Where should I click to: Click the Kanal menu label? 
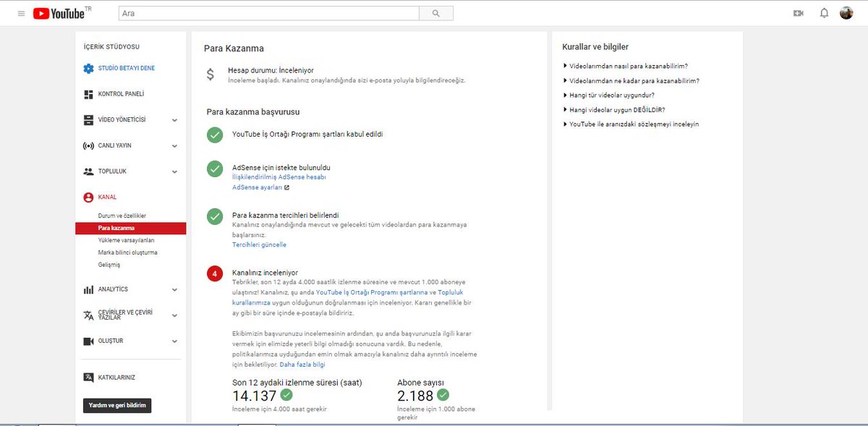pyautogui.click(x=107, y=197)
